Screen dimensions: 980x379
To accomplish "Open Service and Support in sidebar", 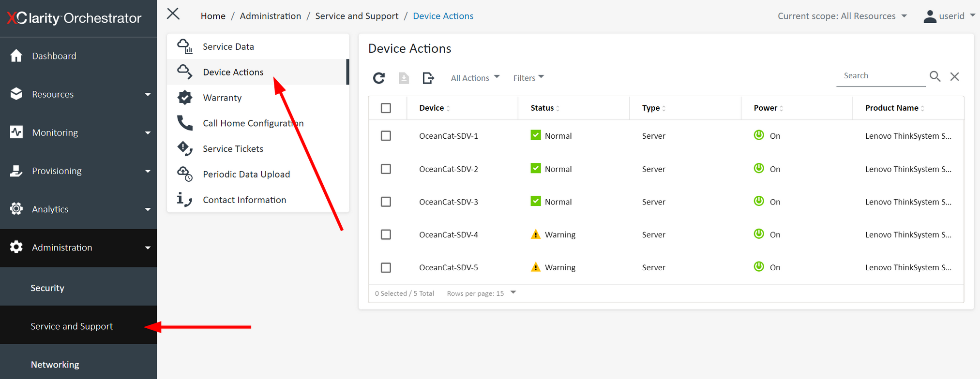I will coord(78,326).
